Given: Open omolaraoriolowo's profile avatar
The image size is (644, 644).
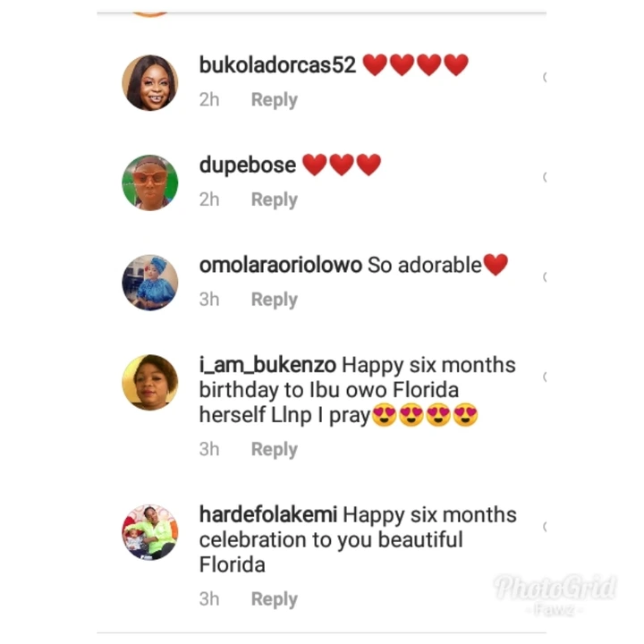Looking at the screenshot, I should tap(150, 282).
